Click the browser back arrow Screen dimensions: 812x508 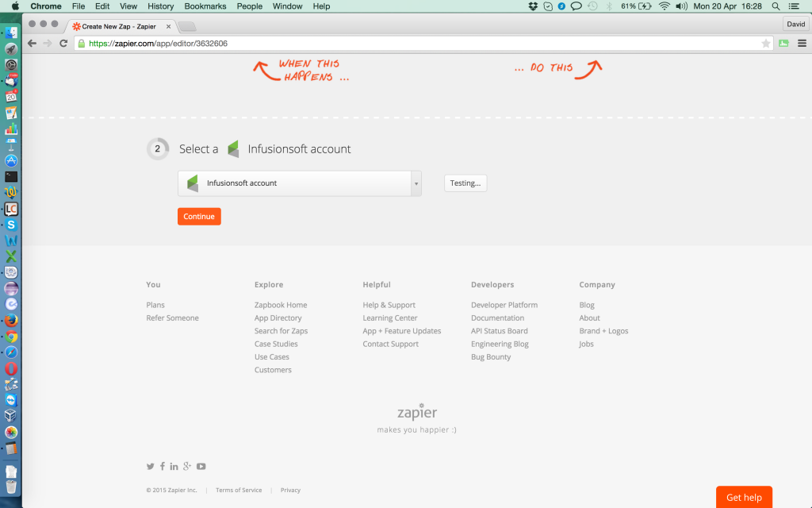point(32,44)
